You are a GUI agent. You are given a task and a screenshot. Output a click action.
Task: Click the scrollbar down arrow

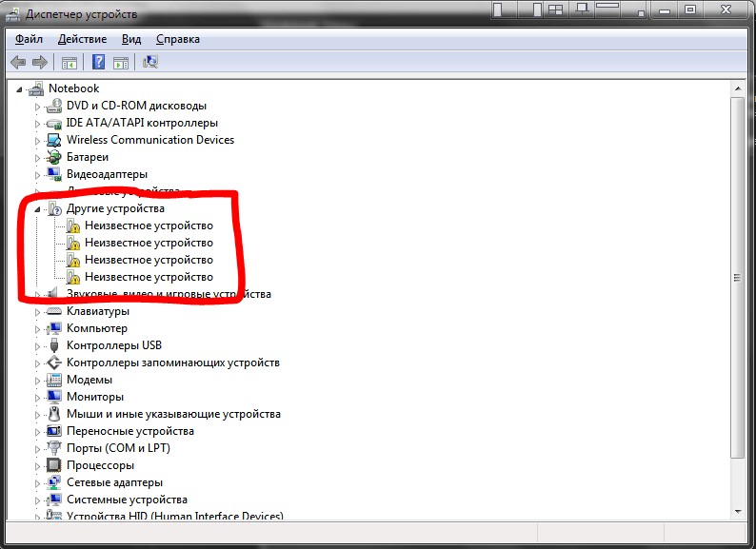point(738,511)
